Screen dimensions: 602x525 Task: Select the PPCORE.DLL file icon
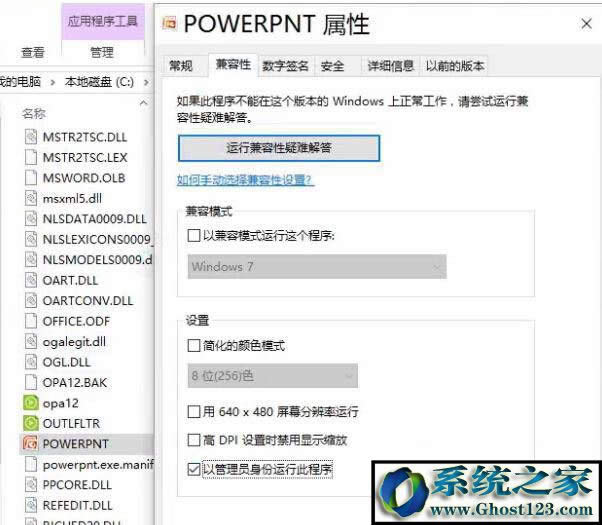click(30, 485)
